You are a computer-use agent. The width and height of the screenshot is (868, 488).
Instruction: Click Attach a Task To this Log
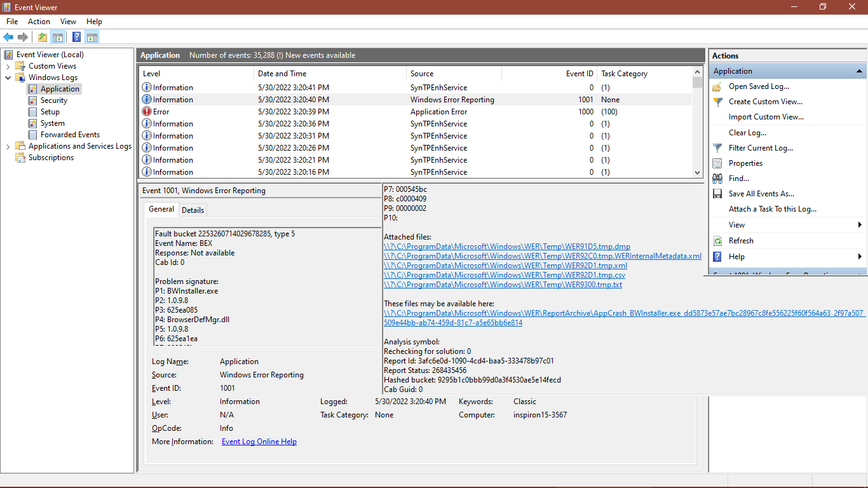tap(772, 209)
